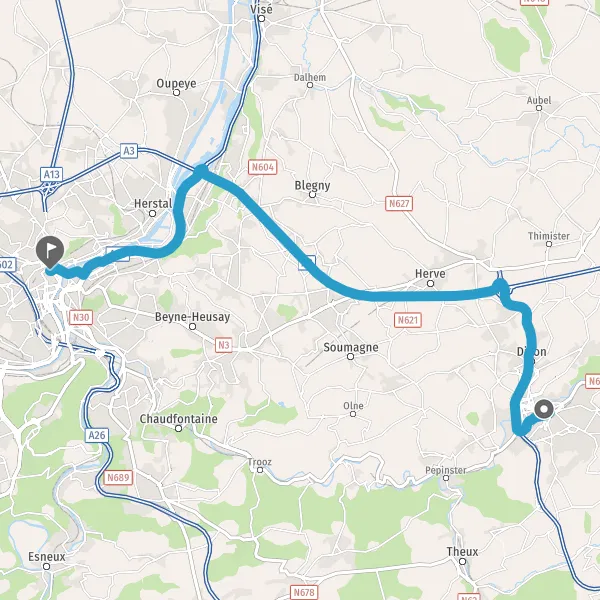Select the N678 road shield
The height and width of the screenshot is (600, 600).
tap(304, 593)
